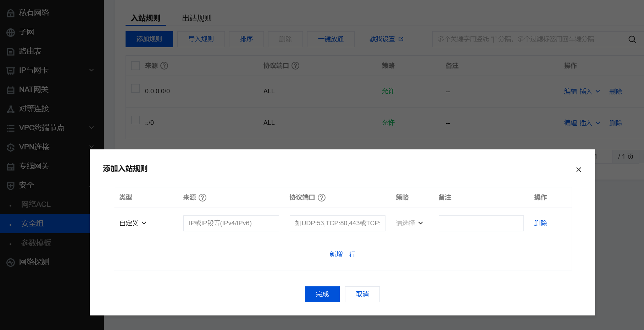Click the 完成 button
Screen dimensions: 644x330
point(322,294)
